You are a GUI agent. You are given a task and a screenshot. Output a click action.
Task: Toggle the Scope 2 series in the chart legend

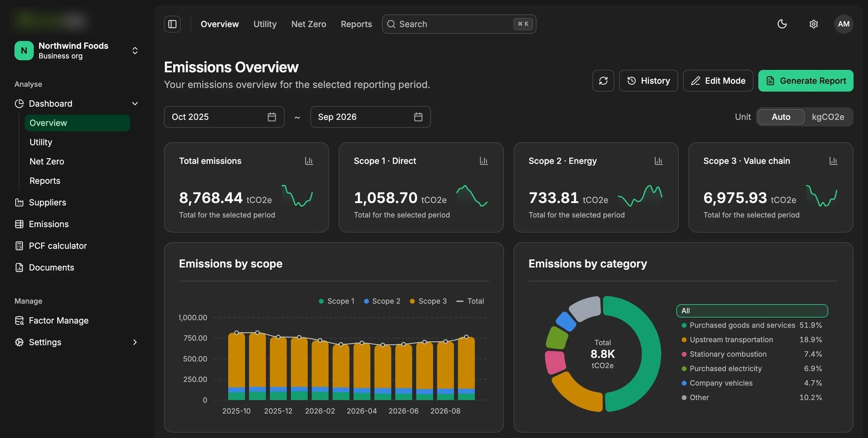382,301
